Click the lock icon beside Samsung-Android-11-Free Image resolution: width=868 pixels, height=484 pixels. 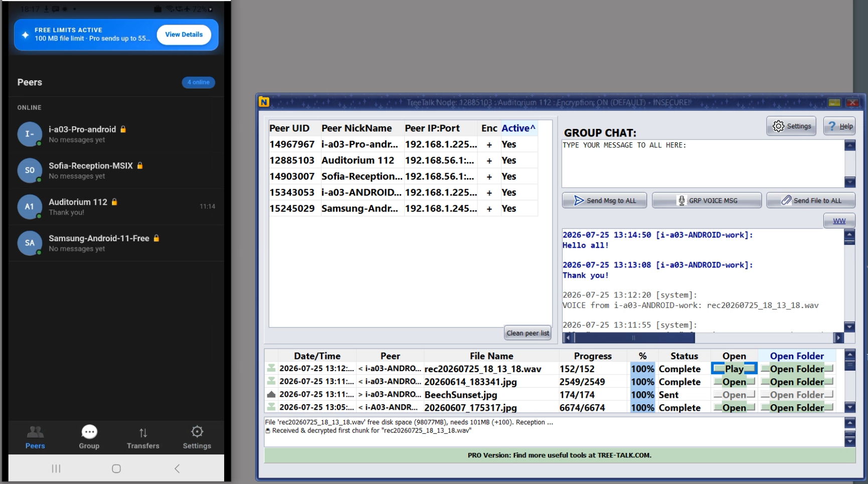[156, 238]
